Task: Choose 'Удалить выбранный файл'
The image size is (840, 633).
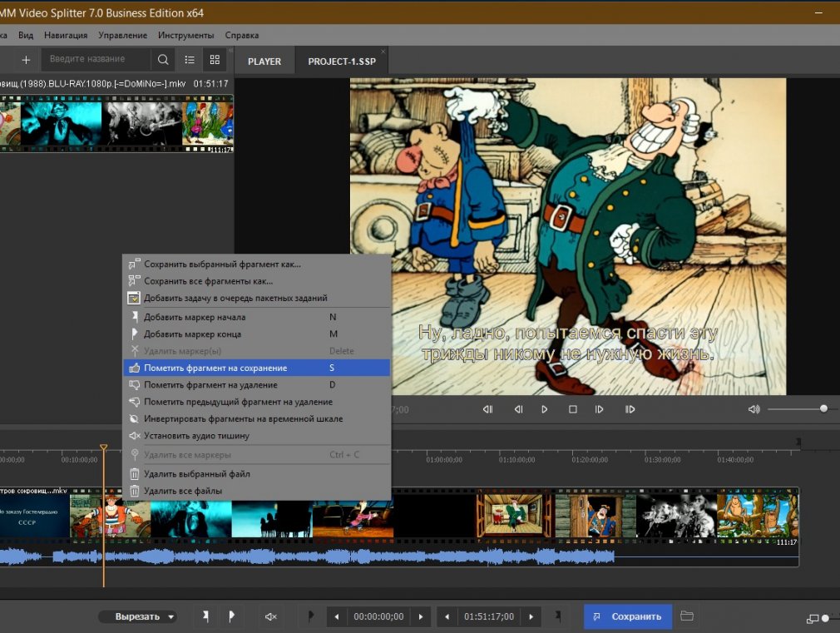Action: tap(257, 474)
